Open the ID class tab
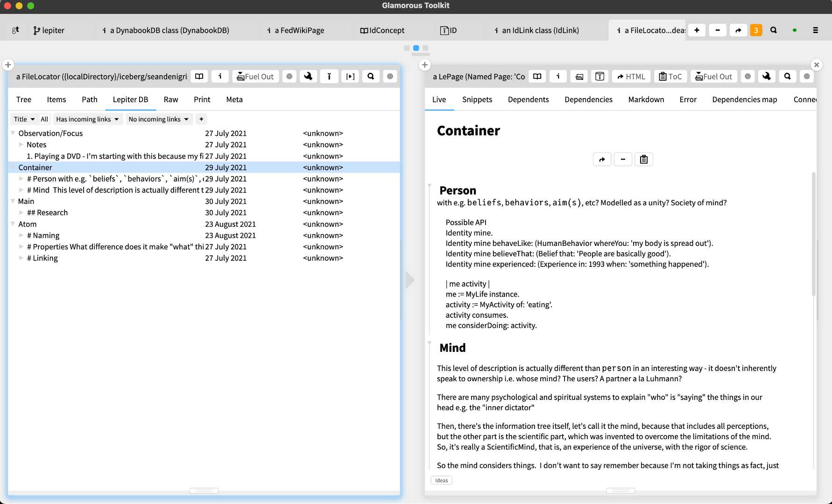 448,30
